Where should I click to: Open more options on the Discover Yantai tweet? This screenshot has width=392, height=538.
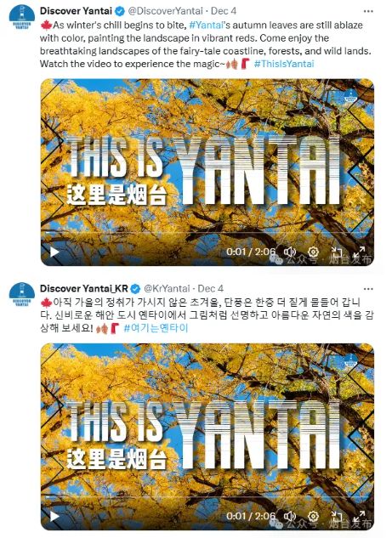click(368, 11)
